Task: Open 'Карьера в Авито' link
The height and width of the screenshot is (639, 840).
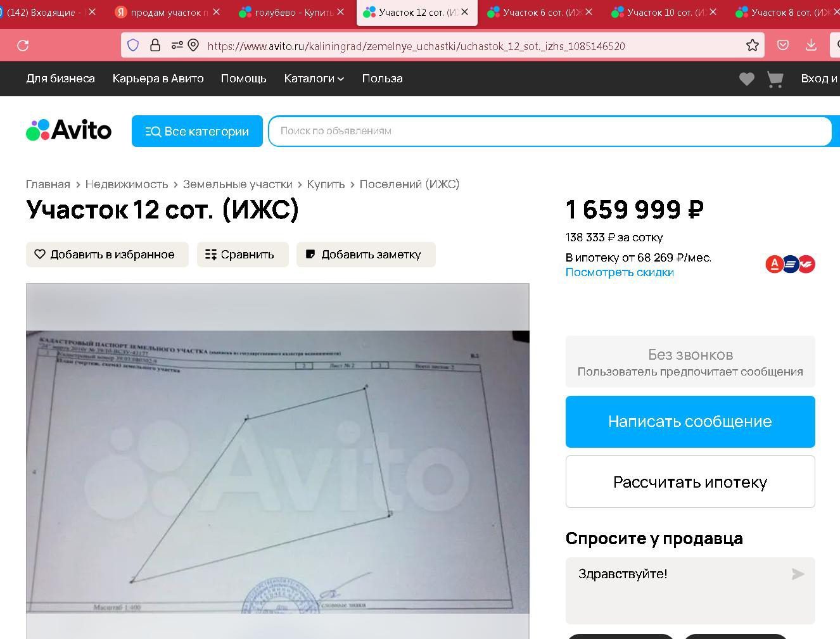Action: [x=158, y=79]
